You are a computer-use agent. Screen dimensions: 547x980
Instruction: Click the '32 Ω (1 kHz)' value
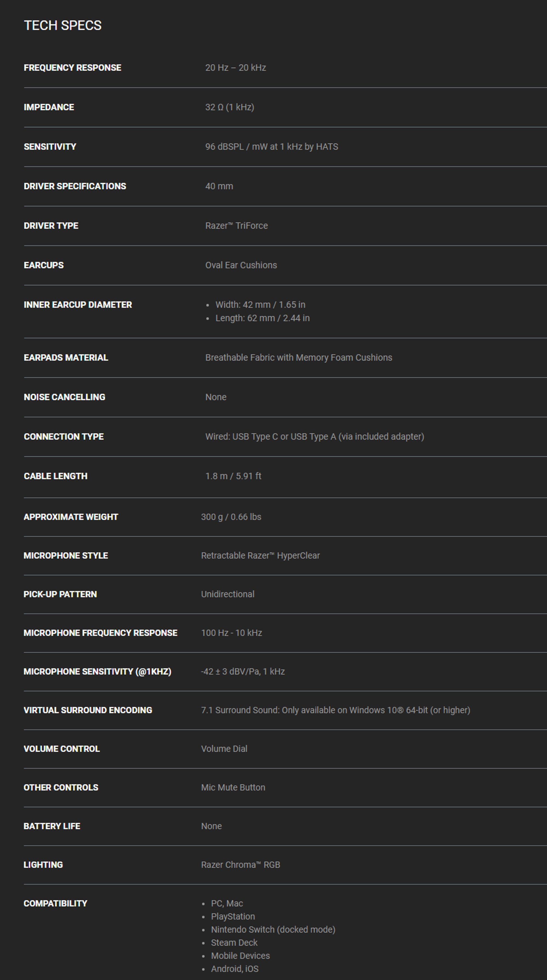coord(230,107)
